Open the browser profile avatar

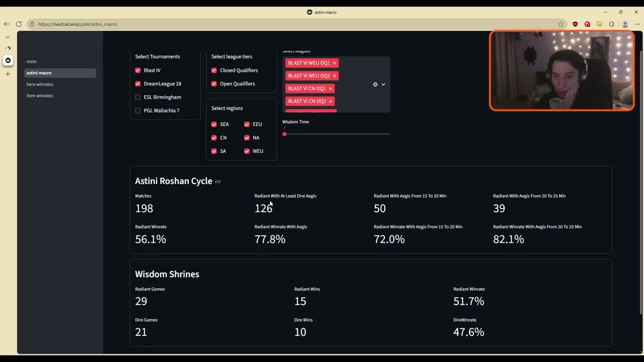[625, 24]
